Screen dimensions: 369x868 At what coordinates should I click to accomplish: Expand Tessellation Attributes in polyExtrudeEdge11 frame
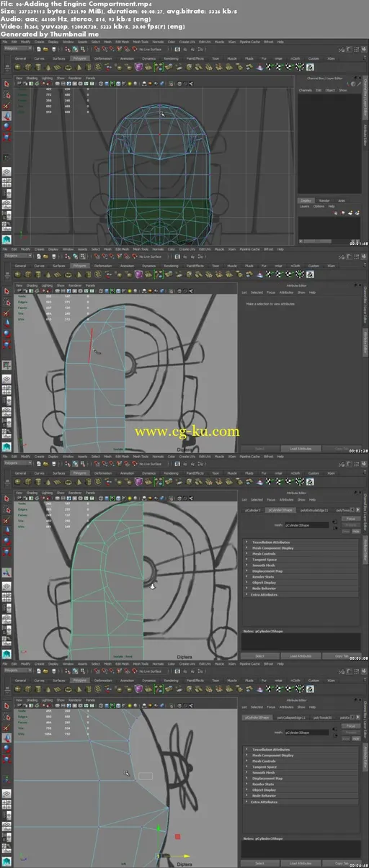click(301, 542)
